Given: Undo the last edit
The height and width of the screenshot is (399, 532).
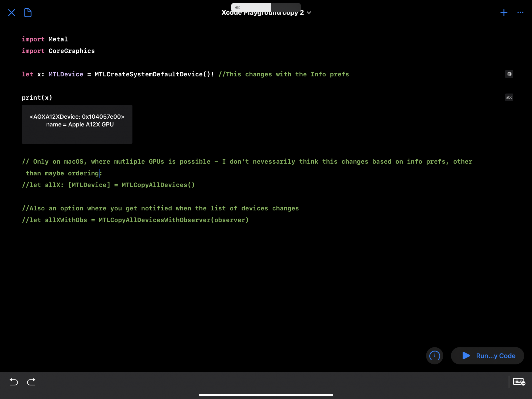Looking at the screenshot, I should 14,382.
